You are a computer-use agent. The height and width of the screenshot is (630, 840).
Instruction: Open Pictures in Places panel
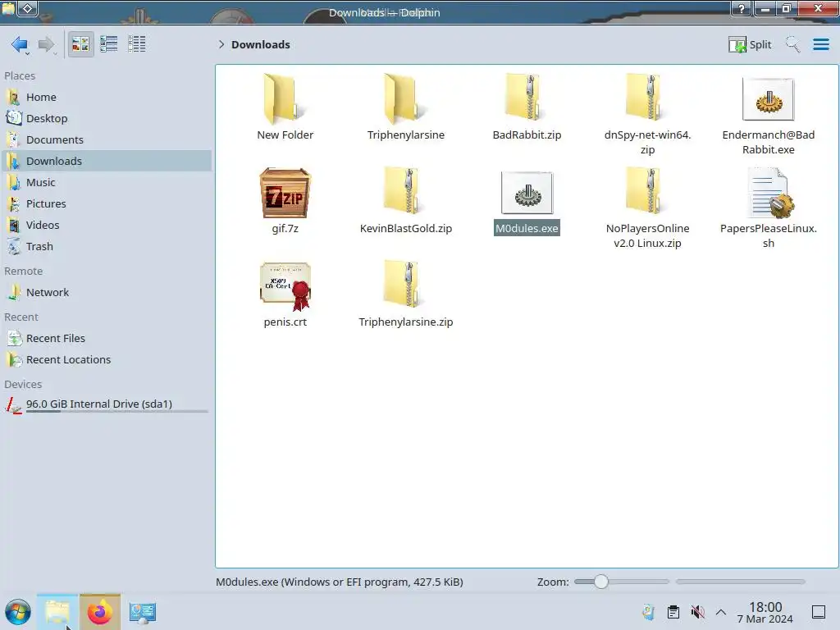(x=107, y=204)
